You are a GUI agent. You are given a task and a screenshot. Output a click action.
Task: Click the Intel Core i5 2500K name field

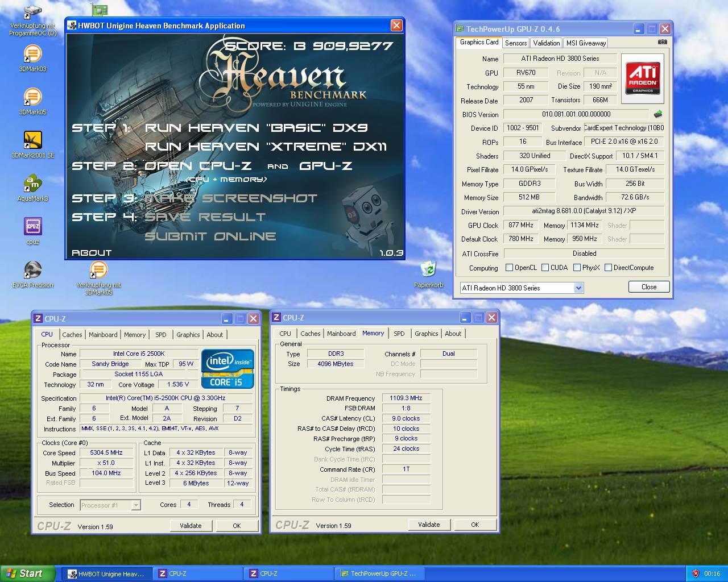tap(139, 354)
